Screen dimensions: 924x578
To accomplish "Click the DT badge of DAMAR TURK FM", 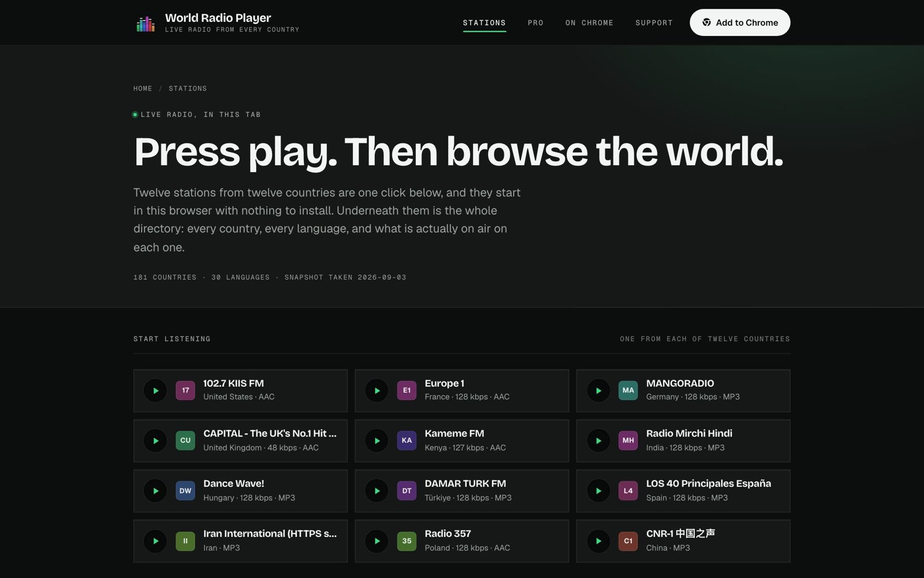I will coord(407,491).
